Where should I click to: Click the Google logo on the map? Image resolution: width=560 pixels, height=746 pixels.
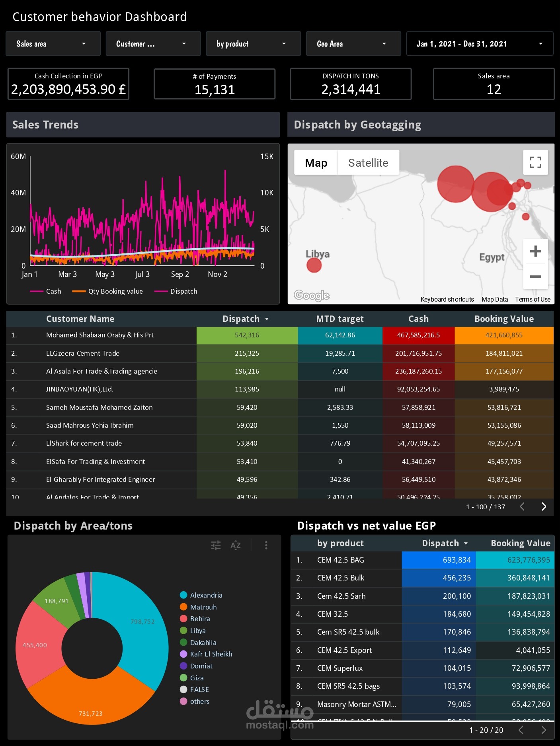point(312,295)
